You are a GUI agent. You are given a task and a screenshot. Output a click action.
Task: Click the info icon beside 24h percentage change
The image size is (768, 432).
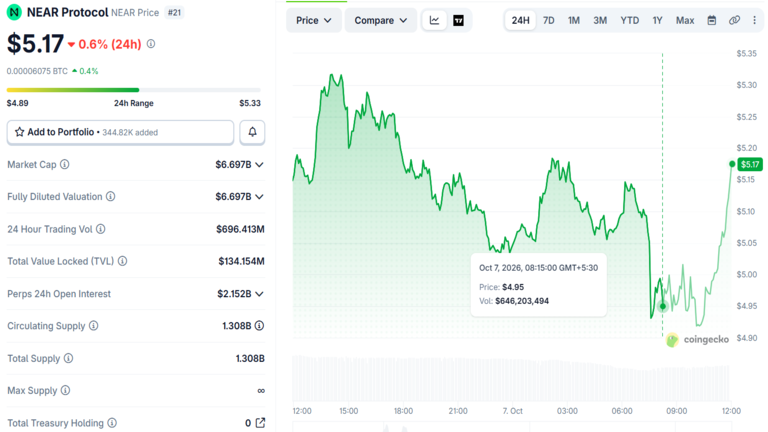(x=151, y=44)
